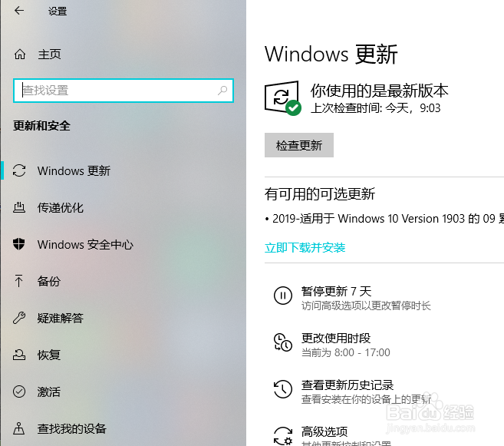The height and width of the screenshot is (446, 504).
Task: Click the history icon for 查看更新历史记录
Action: pyautogui.click(x=283, y=388)
